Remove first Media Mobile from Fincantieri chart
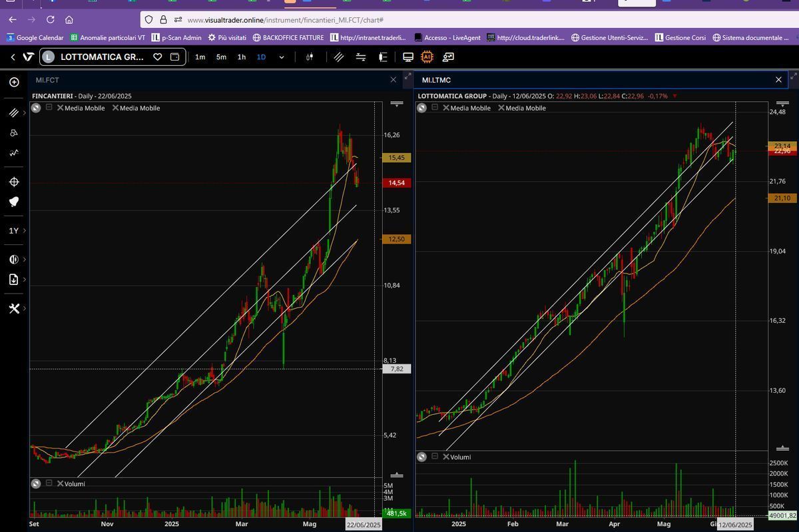 coord(60,108)
